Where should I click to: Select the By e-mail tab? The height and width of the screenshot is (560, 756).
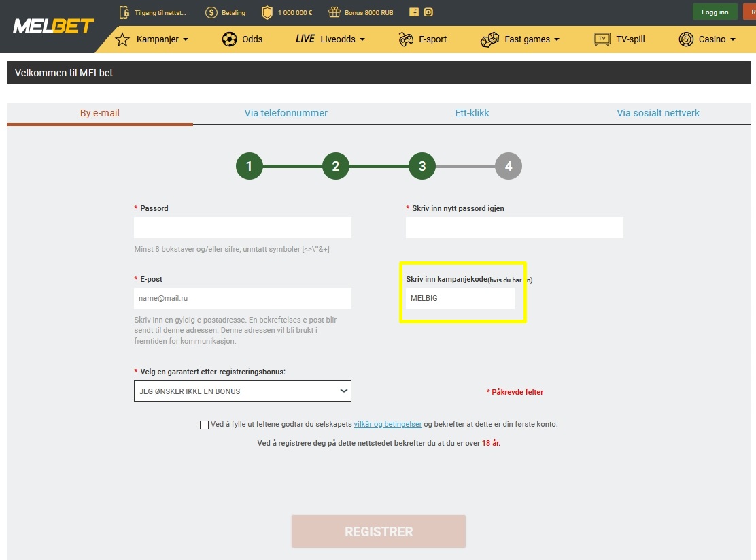(x=100, y=114)
